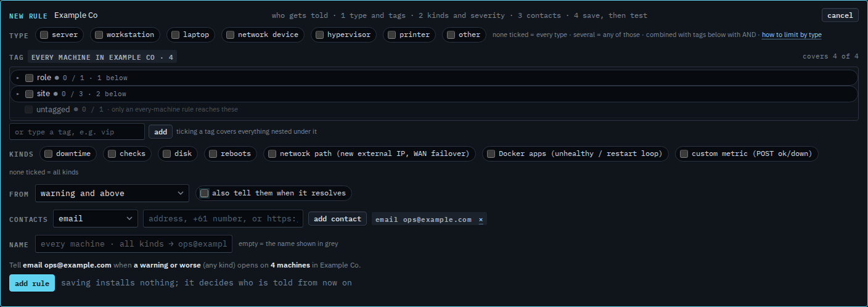Tick the other type checkbox
This screenshot has height=307, width=868.
(x=451, y=35)
